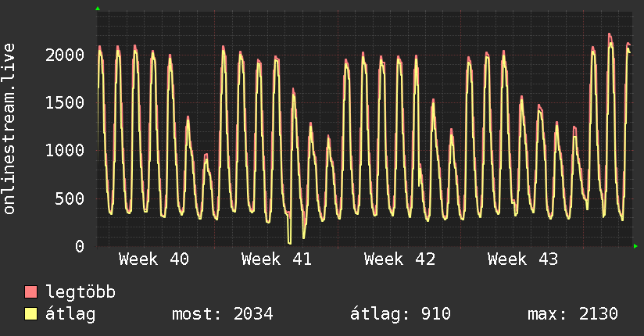Screen dimensions: 644x336
Task: Click the max: 2130 statistic
Action: tap(573, 314)
